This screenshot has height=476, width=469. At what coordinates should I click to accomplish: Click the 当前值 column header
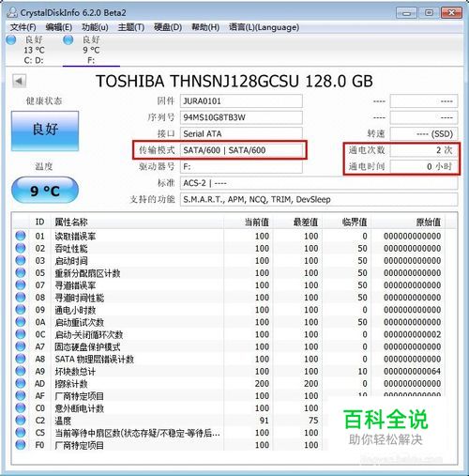coord(249,222)
